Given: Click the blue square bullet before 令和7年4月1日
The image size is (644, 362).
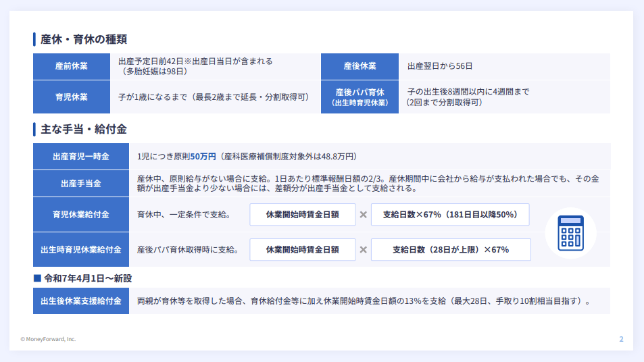Looking at the screenshot, I should pyautogui.click(x=37, y=278).
